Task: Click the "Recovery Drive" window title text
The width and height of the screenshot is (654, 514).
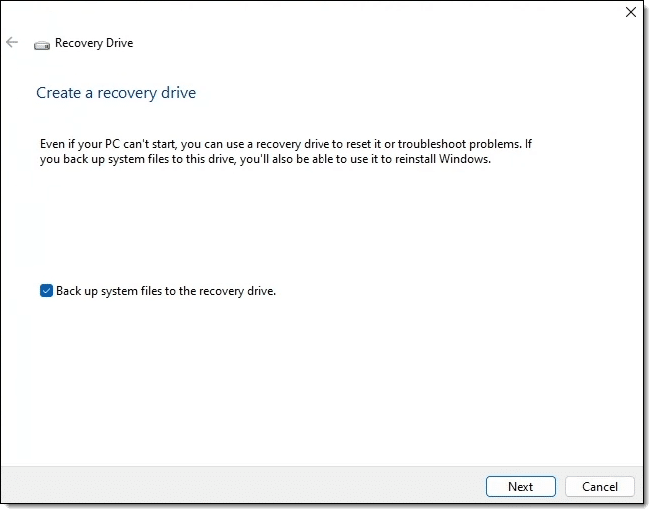Action: pos(94,43)
